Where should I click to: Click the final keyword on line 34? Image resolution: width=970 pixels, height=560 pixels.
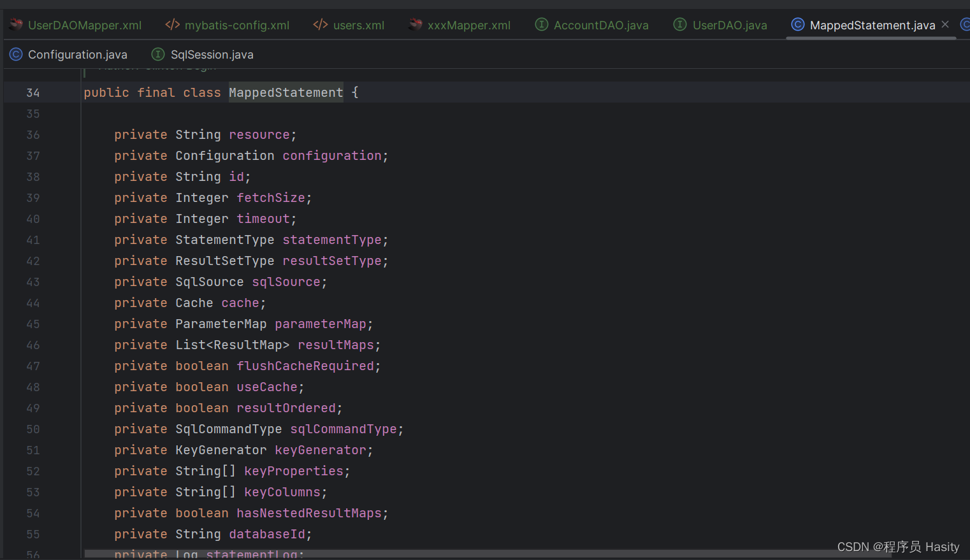click(x=156, y=92)
